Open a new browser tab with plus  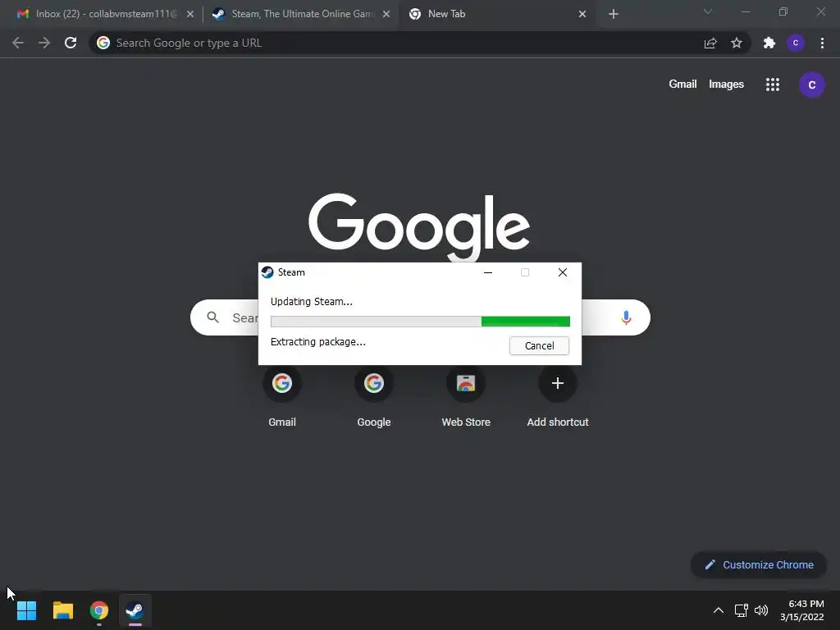pyautogui.click(x=614, y=14)
